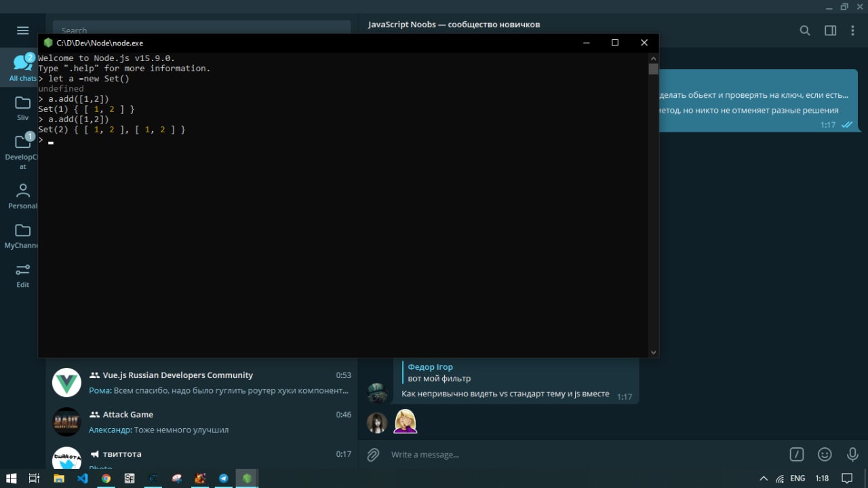
Task: Open the bot commands slash icon
Action: coord(797,455)
